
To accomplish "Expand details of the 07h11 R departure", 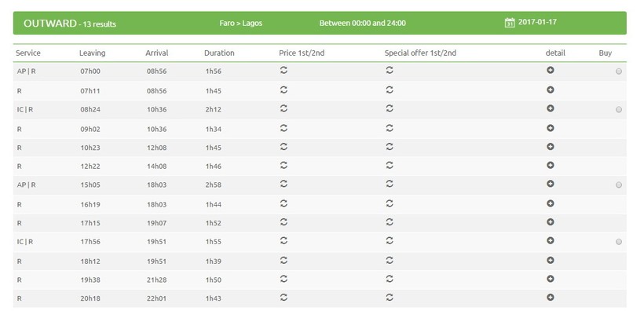I will pos(551,90).
